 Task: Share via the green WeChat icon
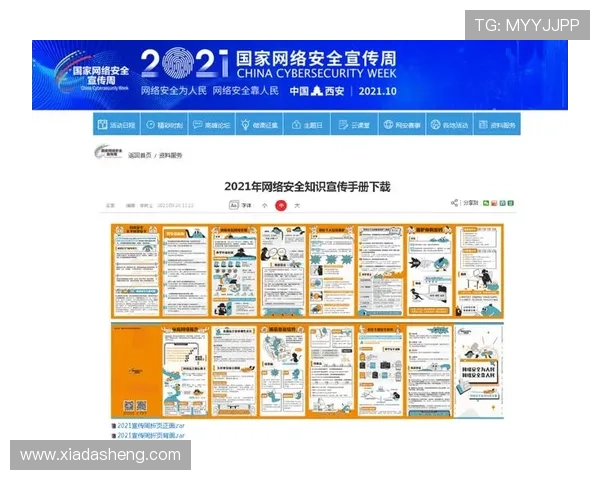[486, 203]
